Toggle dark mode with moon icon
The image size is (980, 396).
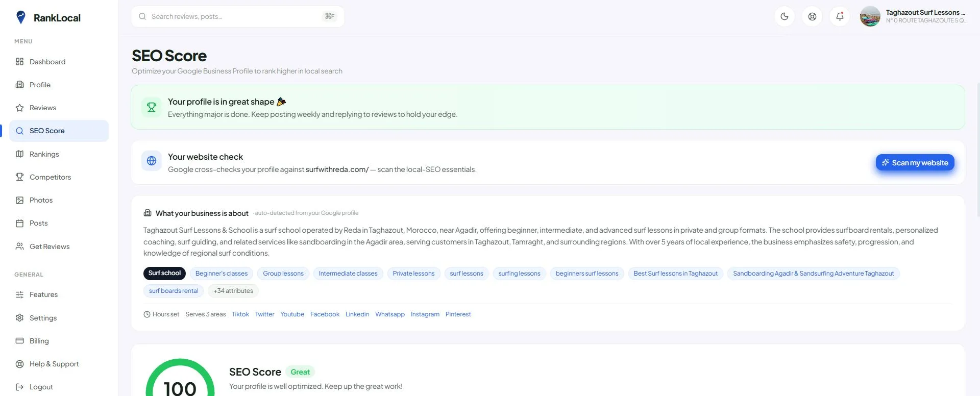click(x=785, y=16)
